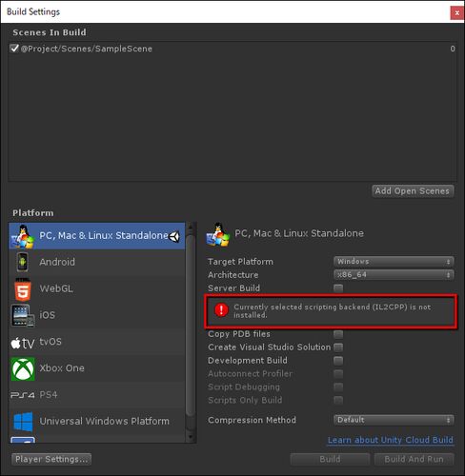Click the platform icon in right settings header
This screenshot has height=476, width=465.
[217, 235]
